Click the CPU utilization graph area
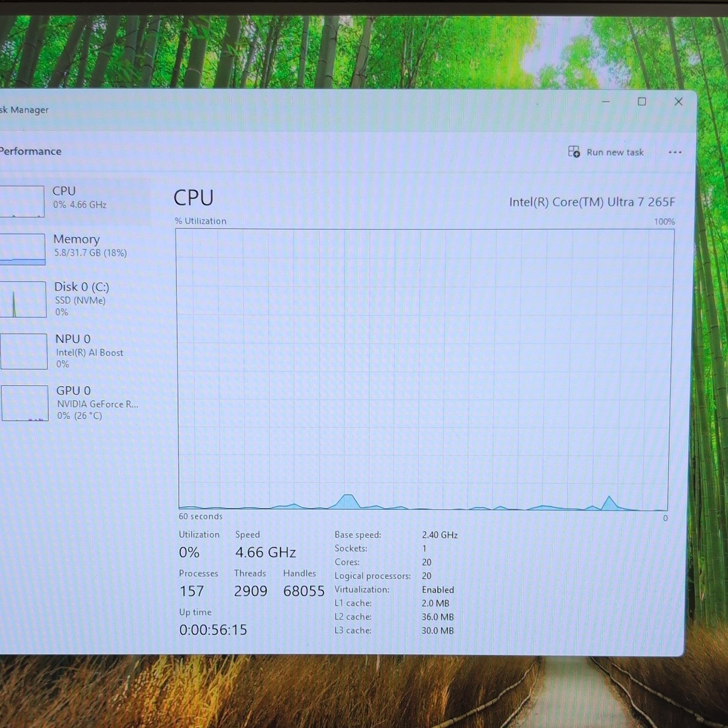Screen dimensions: 728x728 point(425,369)
